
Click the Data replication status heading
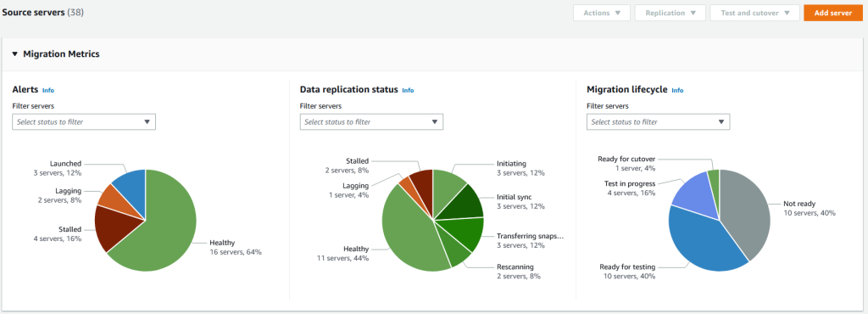(348, 89)
